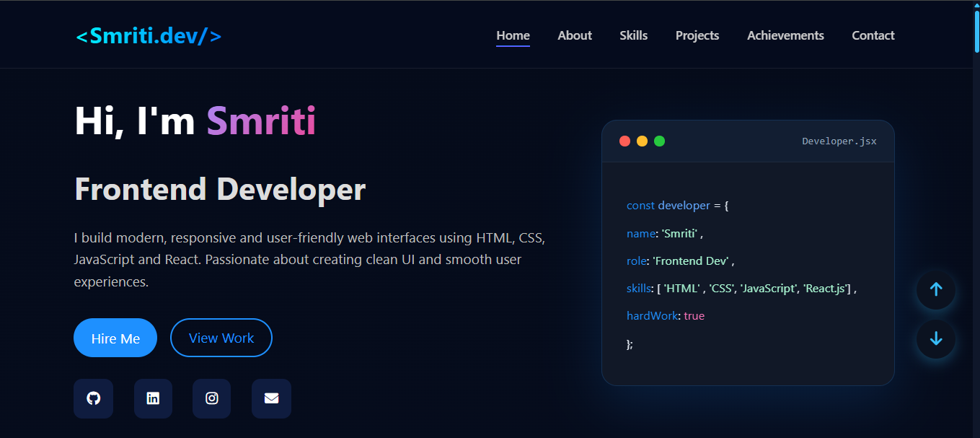Go to the Home nav item
The height and width of the screenshot is (438, 980).
513,35
